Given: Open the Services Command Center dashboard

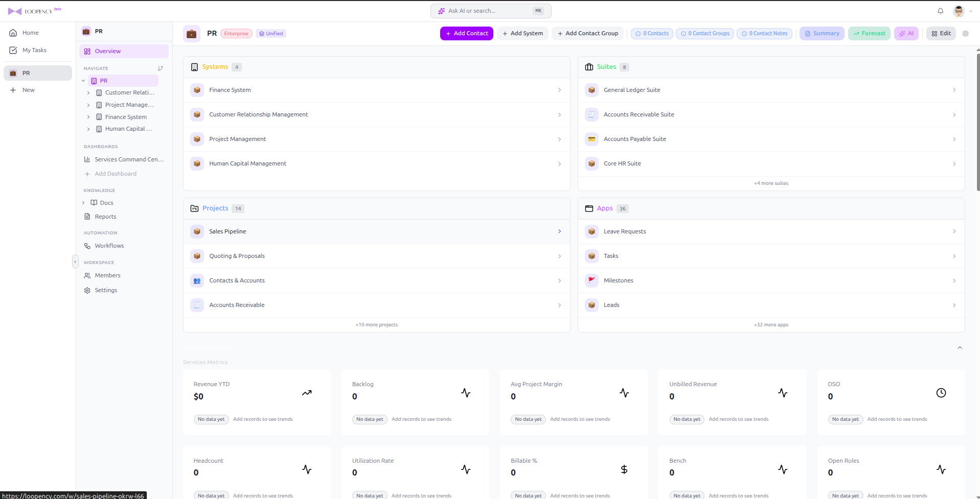Looking at the screenshot, I should coord(128,159).
